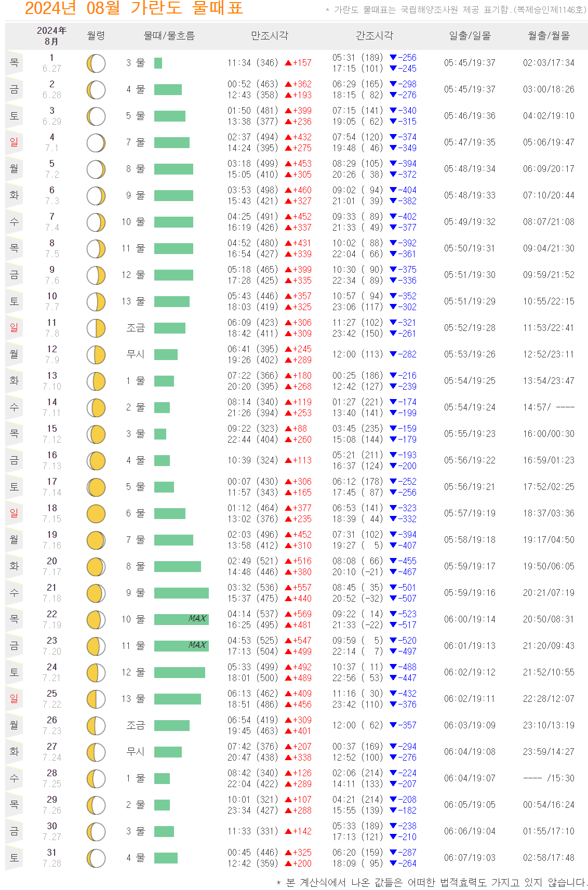Click the low tide entry '20:52 (-32)' on August 21

click(x=358, y=599)
